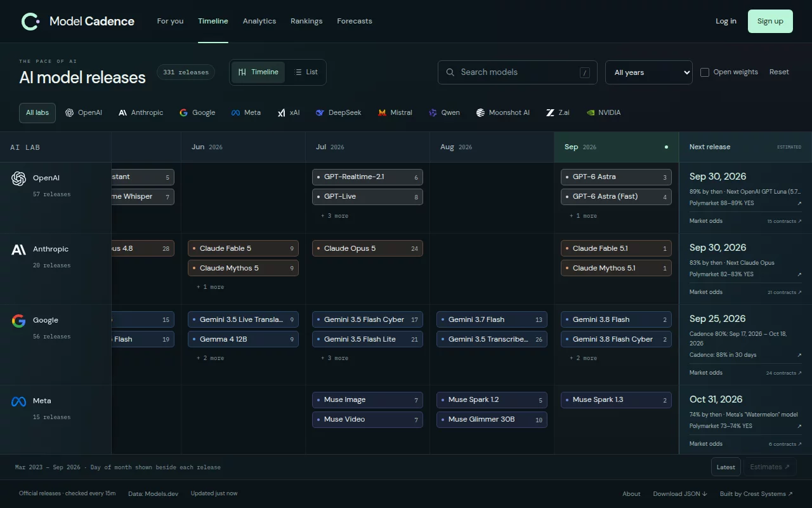This screenshot has width=812, height=508.
Task: Expand '+ 1 more' in OpenAI September
Action: 583,216
